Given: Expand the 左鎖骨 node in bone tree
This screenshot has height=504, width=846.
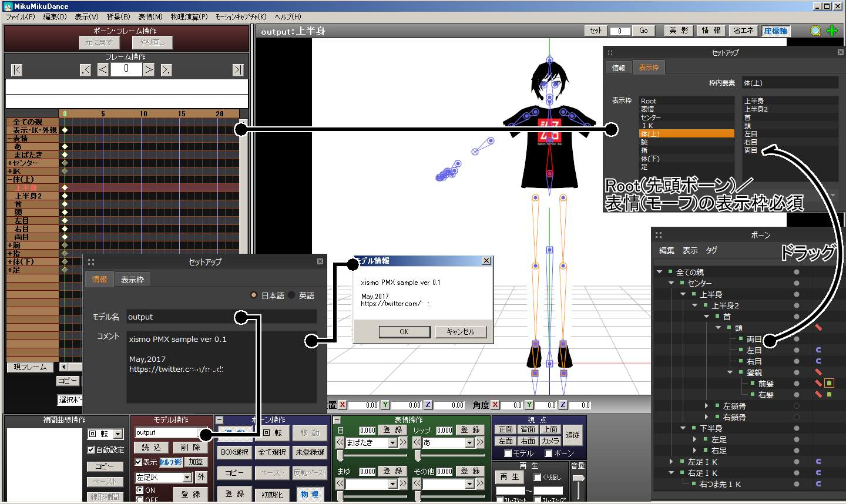Looking at the screenshot, I should tap(706, 406).
